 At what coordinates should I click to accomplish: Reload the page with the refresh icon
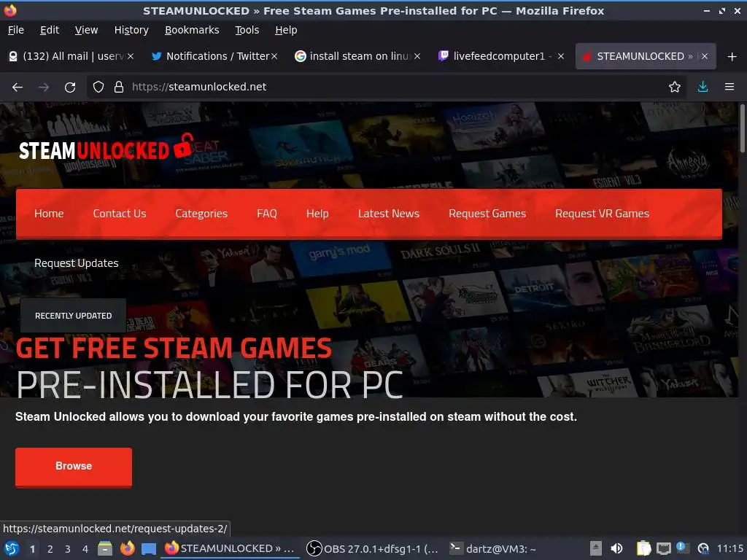[x=70, y=87]
